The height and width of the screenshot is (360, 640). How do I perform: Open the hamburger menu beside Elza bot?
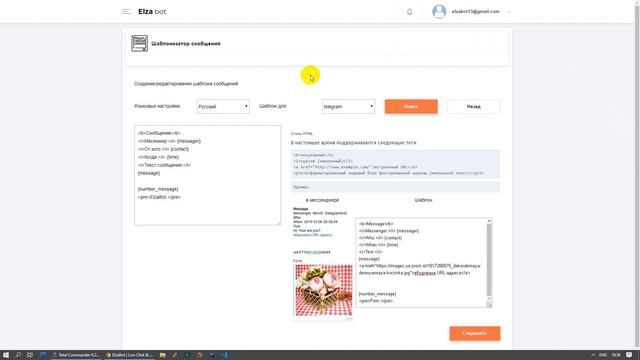coord(126,11)
